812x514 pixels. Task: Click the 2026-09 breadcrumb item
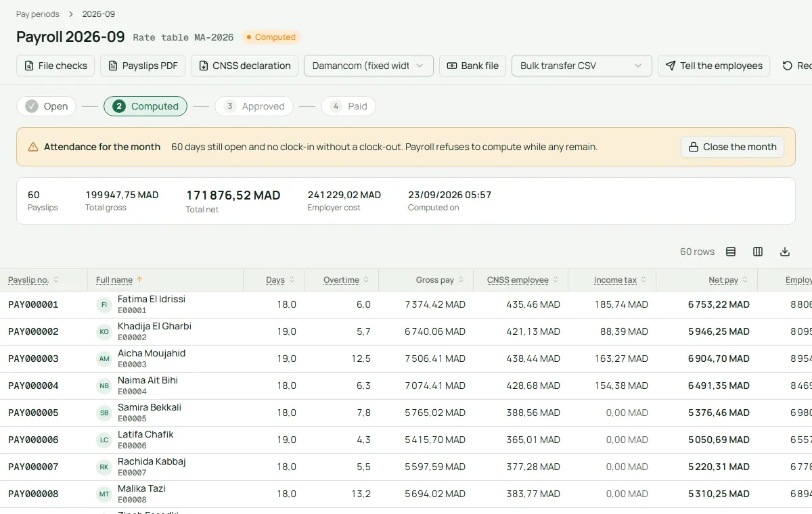pos(99,14)
